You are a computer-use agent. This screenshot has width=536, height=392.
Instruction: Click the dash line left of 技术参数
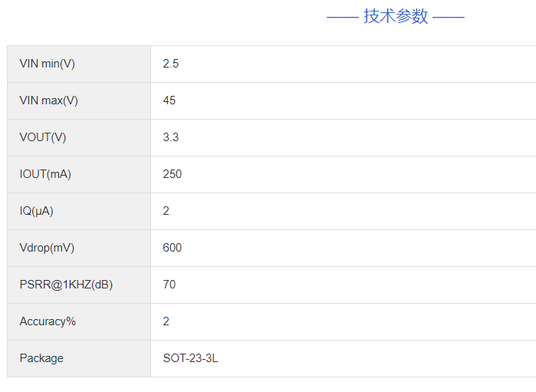point(342,17)
